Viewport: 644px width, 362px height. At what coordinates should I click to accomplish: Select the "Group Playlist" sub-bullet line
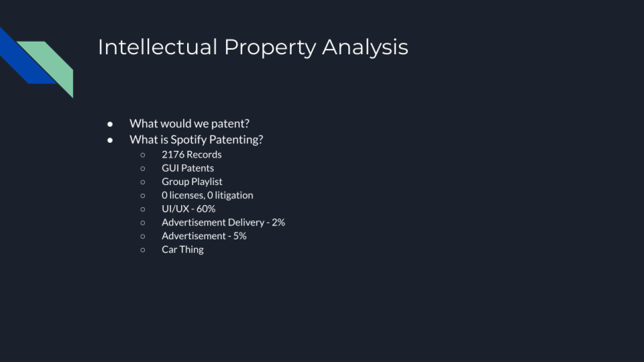coord(192,182)
